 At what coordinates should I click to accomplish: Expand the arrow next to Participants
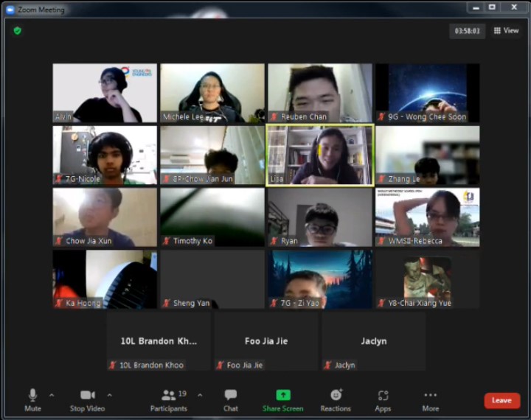(x=200, y=395)
